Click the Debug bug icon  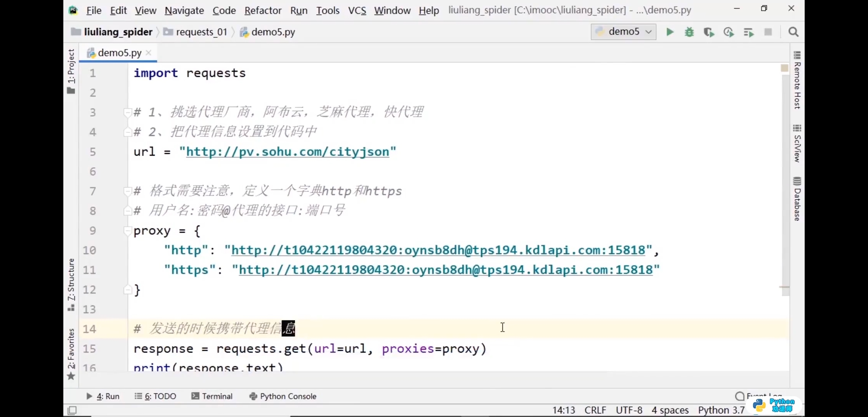click(x=689, y=32)
